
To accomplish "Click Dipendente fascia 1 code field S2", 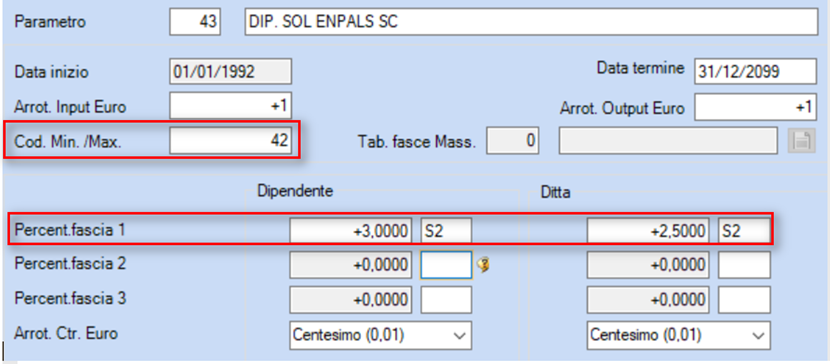I will click(x=446, y=231).
